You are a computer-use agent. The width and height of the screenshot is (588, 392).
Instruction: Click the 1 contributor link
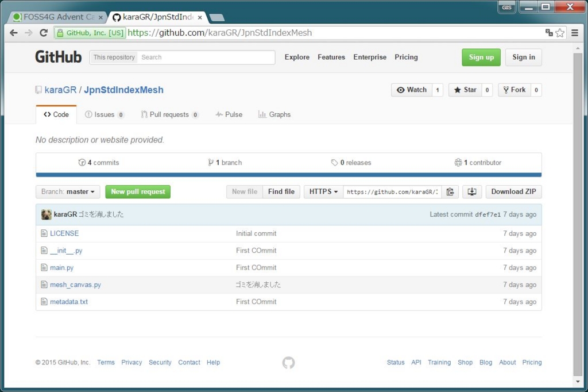click(x=478, y=163)
